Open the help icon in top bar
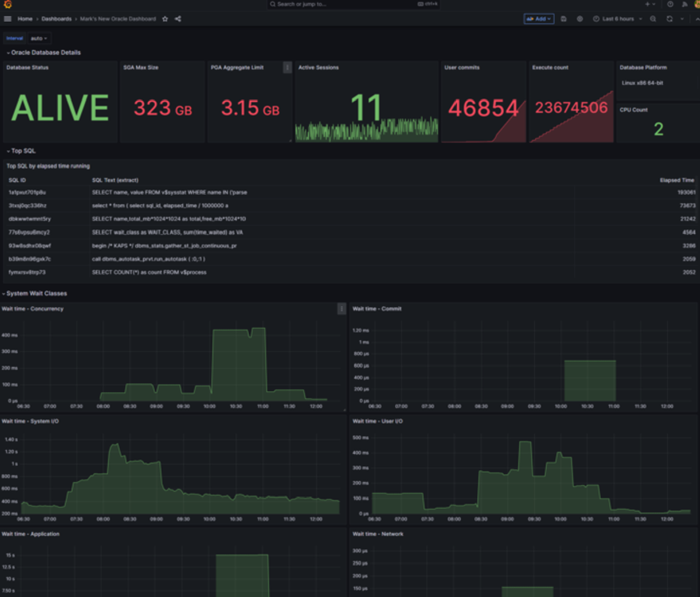Viewport: 700px width, 597px height. click(670, 4)
